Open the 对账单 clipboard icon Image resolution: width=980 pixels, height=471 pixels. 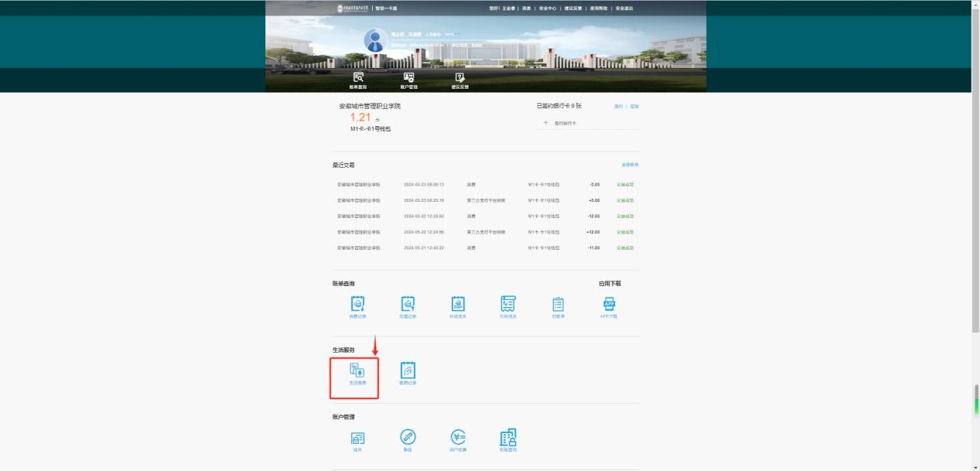(x=558, y=306)
